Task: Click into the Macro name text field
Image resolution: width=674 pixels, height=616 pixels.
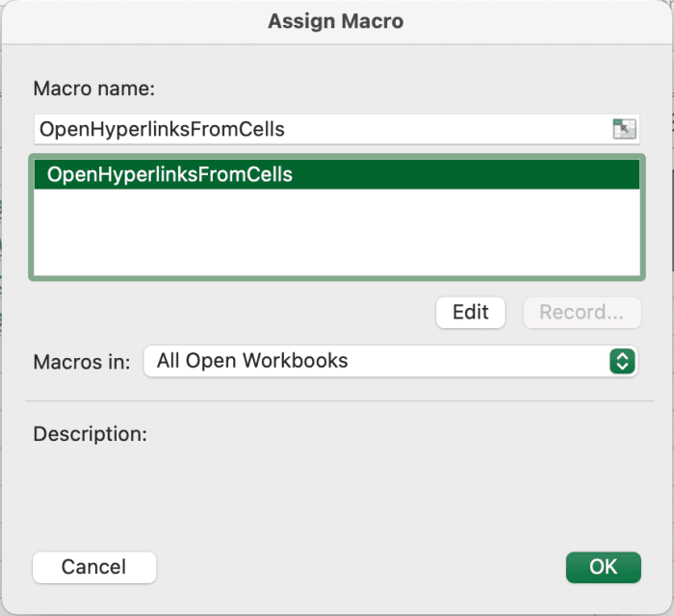Action: (x=385, y=129)
